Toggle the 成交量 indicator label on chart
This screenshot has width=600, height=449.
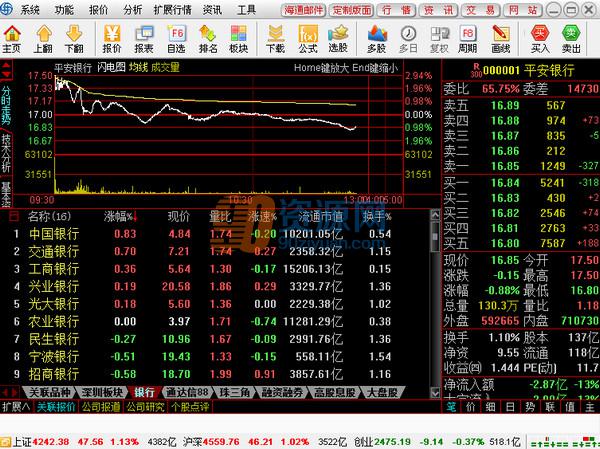tap(165, 68)
